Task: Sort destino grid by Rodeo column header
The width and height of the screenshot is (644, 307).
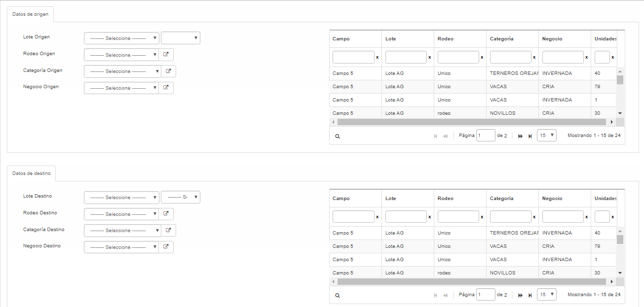Action: (460, 199)
